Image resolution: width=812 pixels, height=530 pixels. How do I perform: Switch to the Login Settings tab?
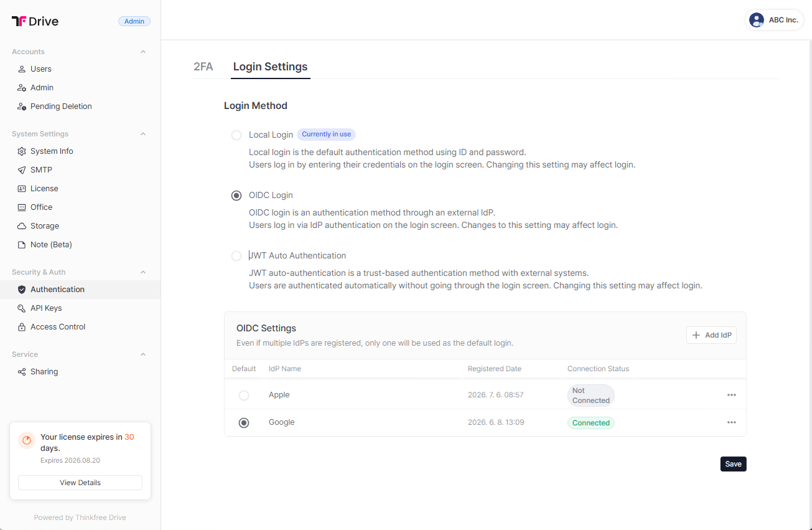(x=271, y=67)
